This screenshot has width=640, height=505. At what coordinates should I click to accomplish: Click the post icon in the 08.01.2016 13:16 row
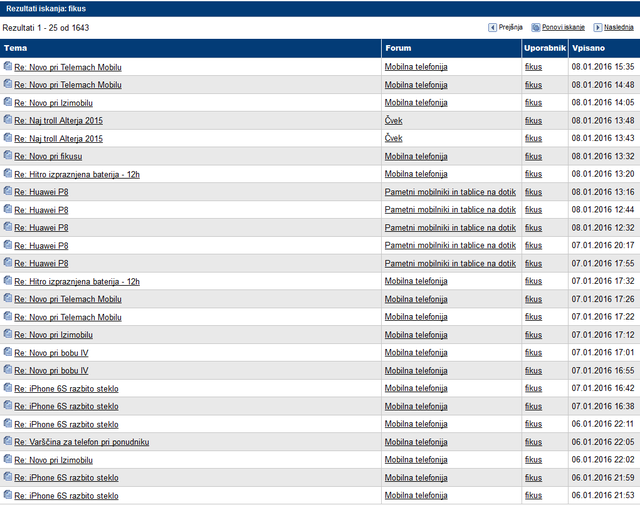click(x=8, y=191)
